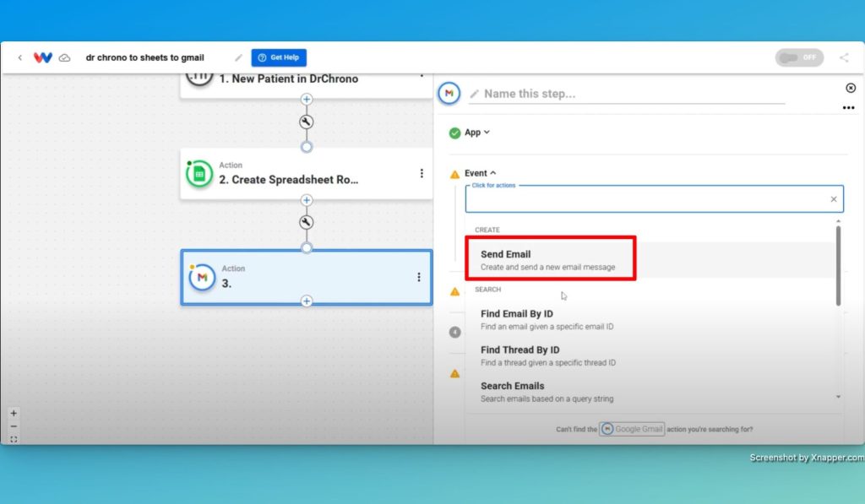Switch the workflow OFF toggle on

[799, 57]
